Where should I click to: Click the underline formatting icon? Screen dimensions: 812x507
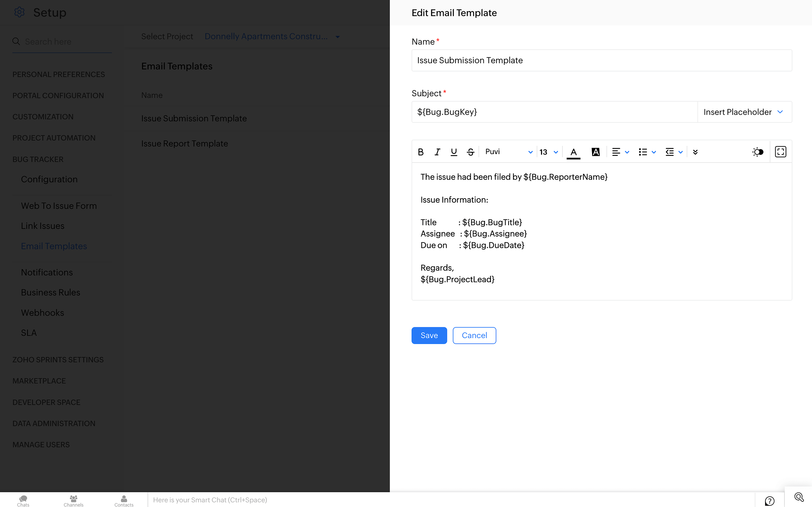454,152
